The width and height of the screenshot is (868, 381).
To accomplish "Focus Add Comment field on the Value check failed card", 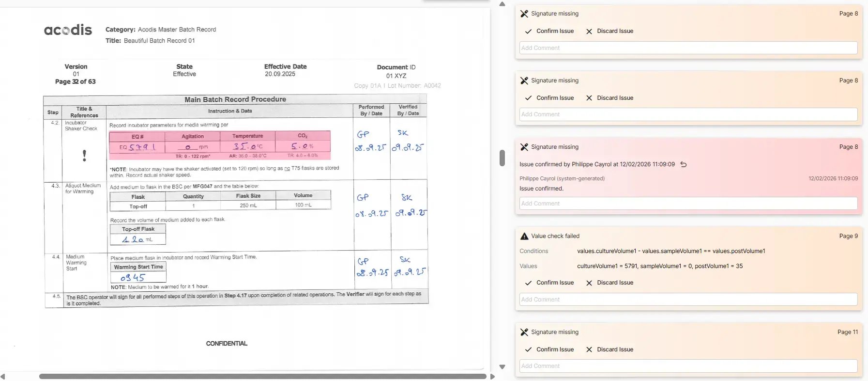I will click(x=688, y=300).
